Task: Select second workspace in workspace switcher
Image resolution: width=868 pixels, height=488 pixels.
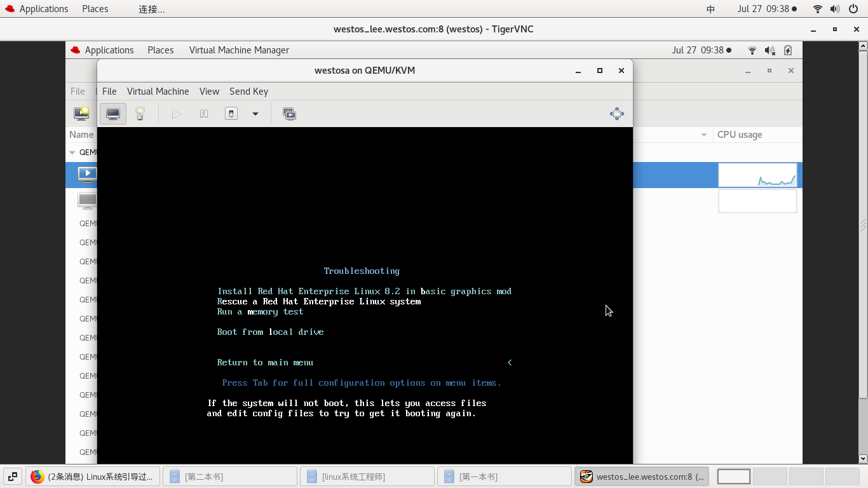Action: (770, 477)
